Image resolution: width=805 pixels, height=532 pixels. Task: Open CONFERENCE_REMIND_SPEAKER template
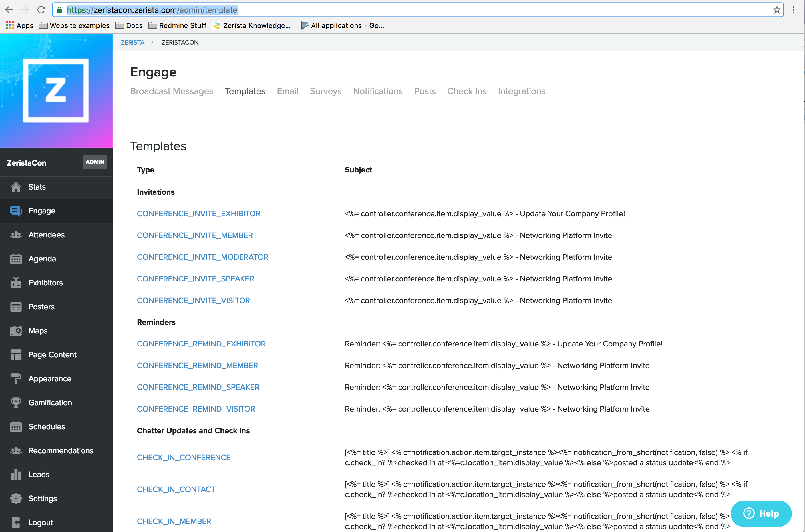coord(198,388)
